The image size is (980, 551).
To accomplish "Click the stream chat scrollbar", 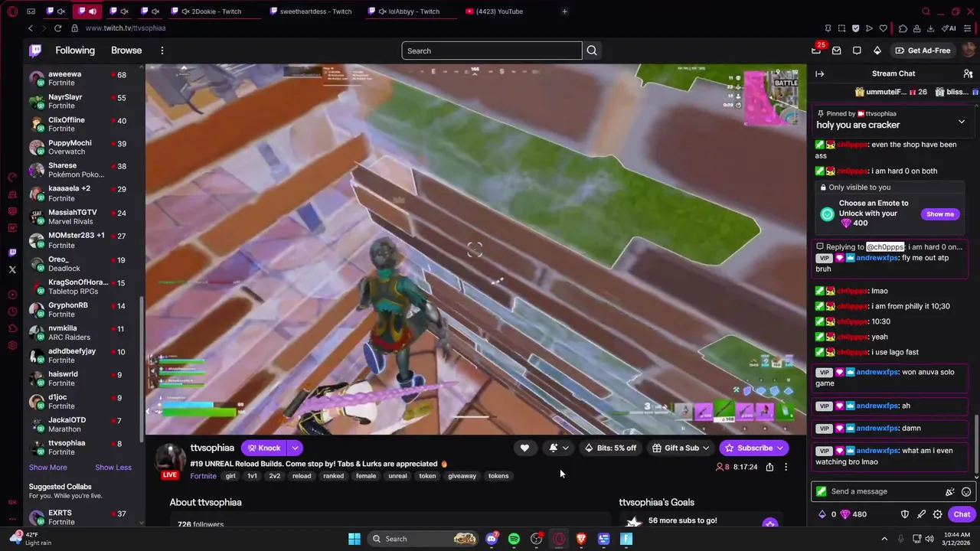I will click(976, 444).
